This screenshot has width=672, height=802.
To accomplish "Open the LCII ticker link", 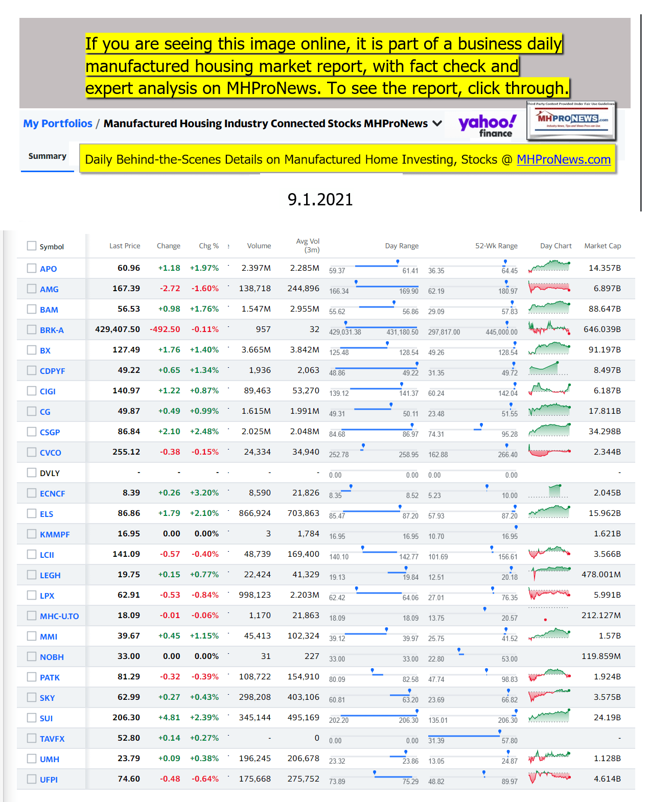I will pyautogui.click(x=47, y=555).
